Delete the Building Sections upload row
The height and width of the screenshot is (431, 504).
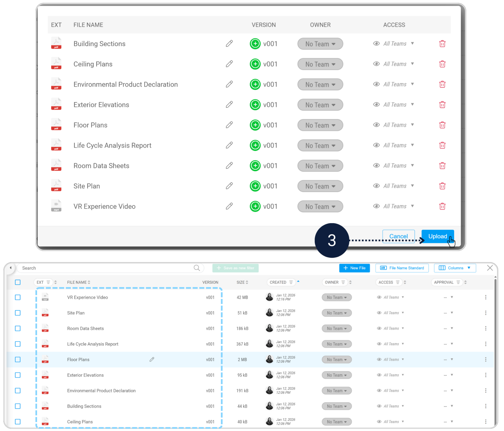(442, 44)
